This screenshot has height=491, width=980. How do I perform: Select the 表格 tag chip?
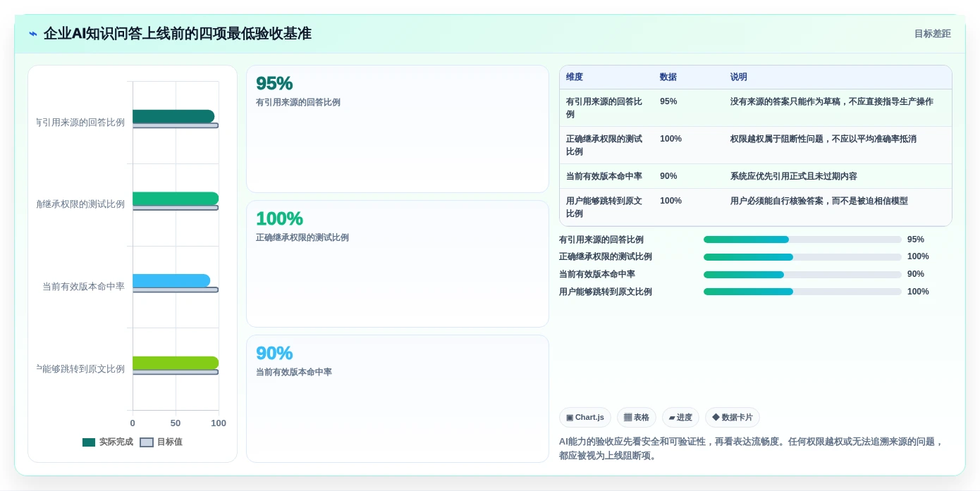(x=637, y=418)
